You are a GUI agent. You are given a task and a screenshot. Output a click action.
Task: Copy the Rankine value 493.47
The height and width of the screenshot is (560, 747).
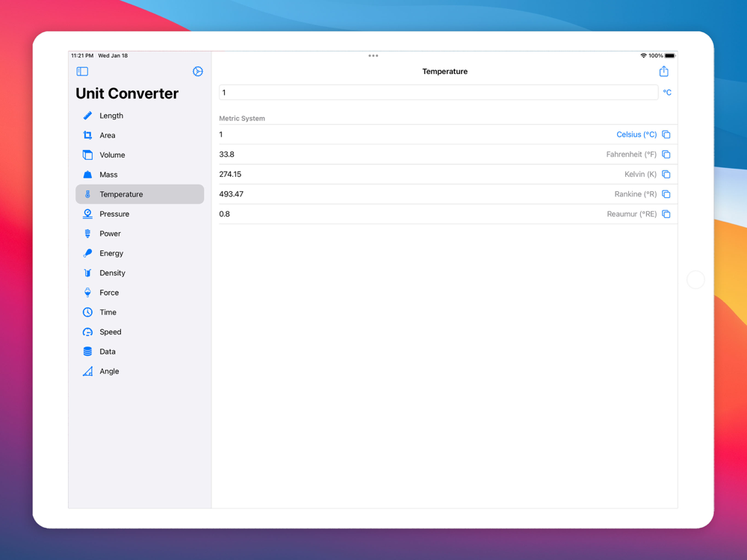pos(666,194)
